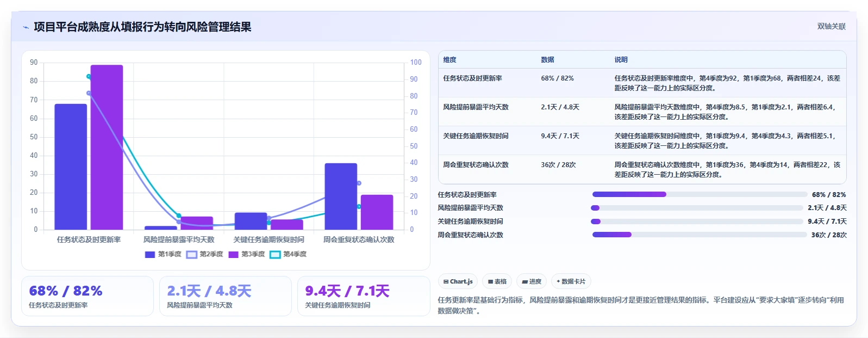This screenshot has width=868, height=338.
Task: Select the 表格 tag
Action: pyautogui.click(x=497, y=281)
